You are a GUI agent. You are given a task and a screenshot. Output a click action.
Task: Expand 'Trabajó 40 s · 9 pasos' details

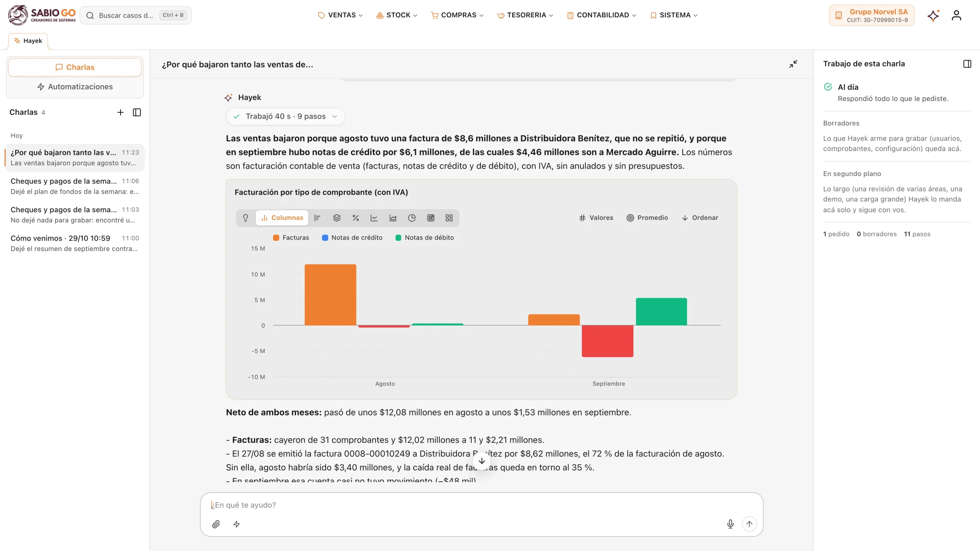[x=286, y=116]
